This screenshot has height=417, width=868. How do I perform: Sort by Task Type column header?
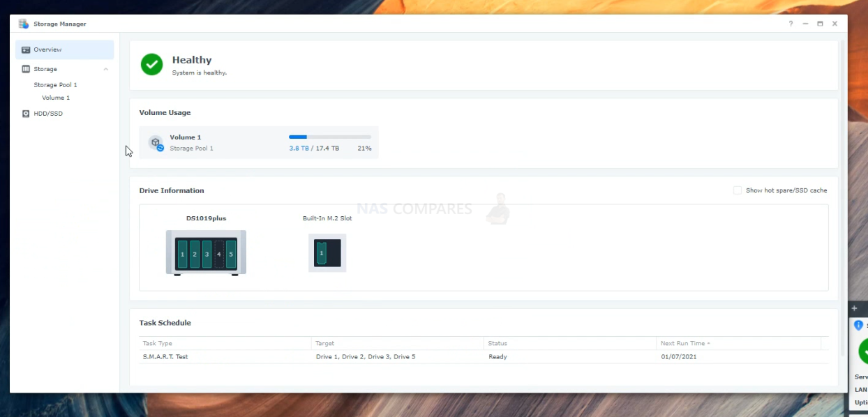point(225,343)
